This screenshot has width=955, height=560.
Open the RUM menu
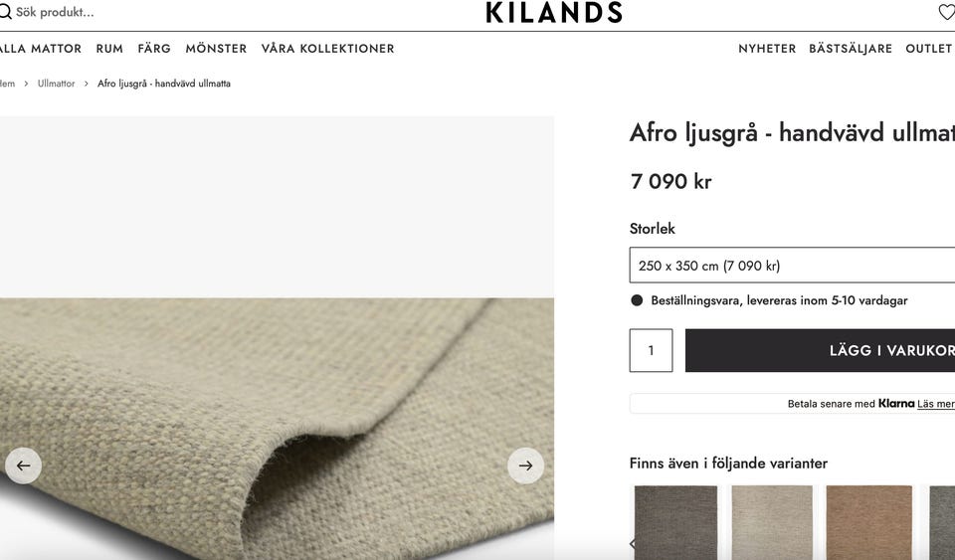pos(109,49)
